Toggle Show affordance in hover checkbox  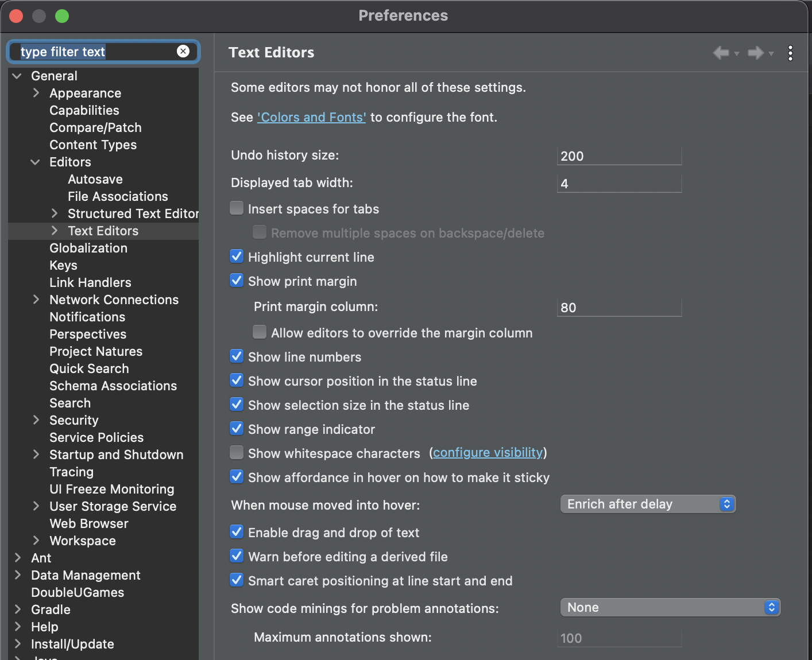237,476
